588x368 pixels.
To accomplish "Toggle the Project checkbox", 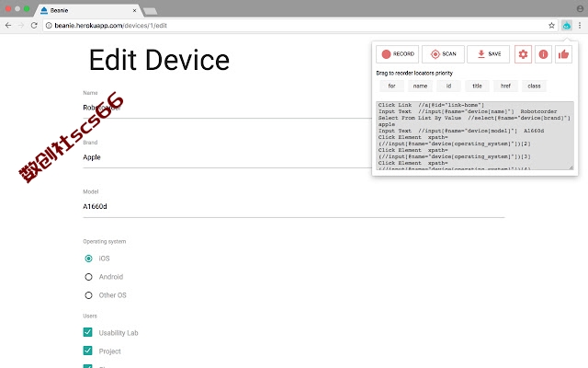I will click(88, 351).
